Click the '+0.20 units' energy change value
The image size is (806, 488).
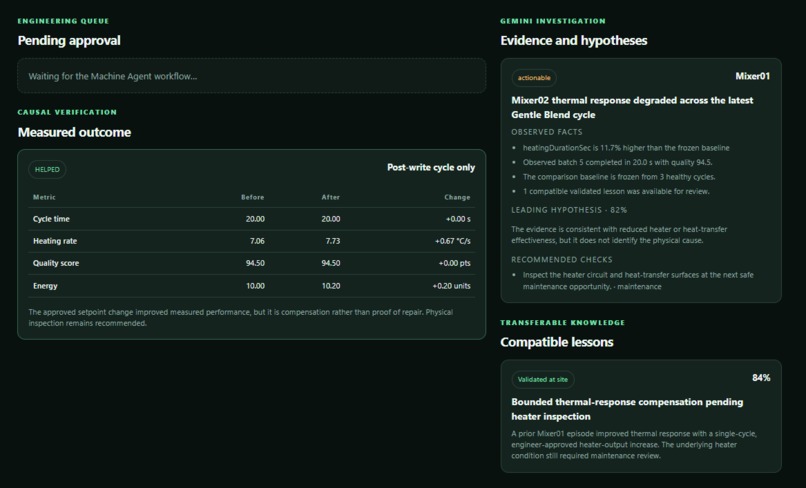[451, 286]
